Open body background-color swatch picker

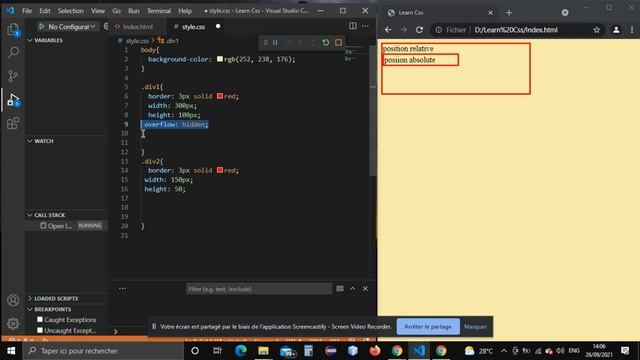click(220, 59)
